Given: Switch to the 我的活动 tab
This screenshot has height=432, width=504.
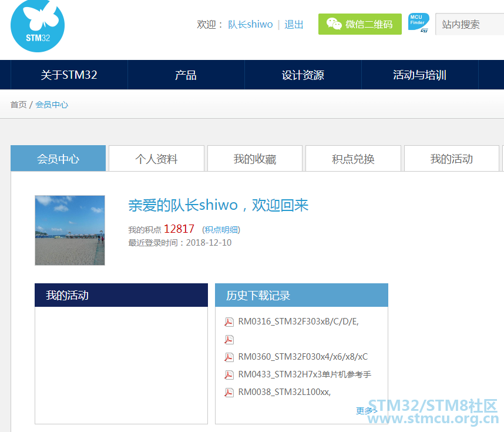Looking at the screenshot, I should coord(452,158).
